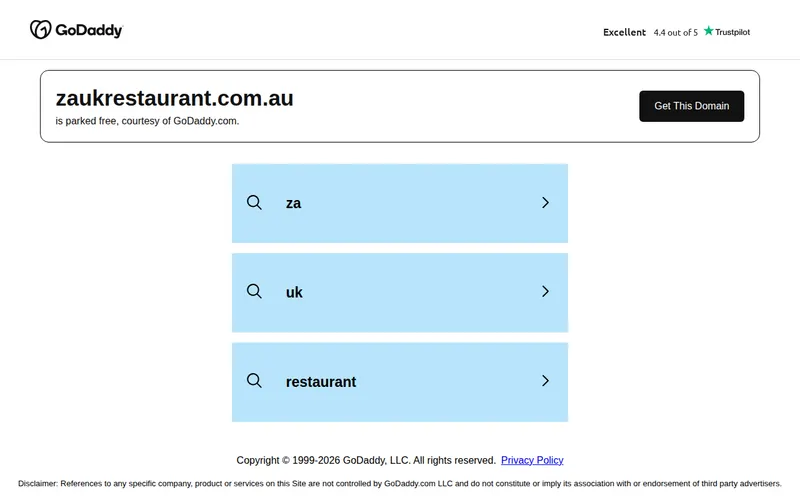
Task: Click the GoDaddy heart logo icon
Action: pos(40,30)
